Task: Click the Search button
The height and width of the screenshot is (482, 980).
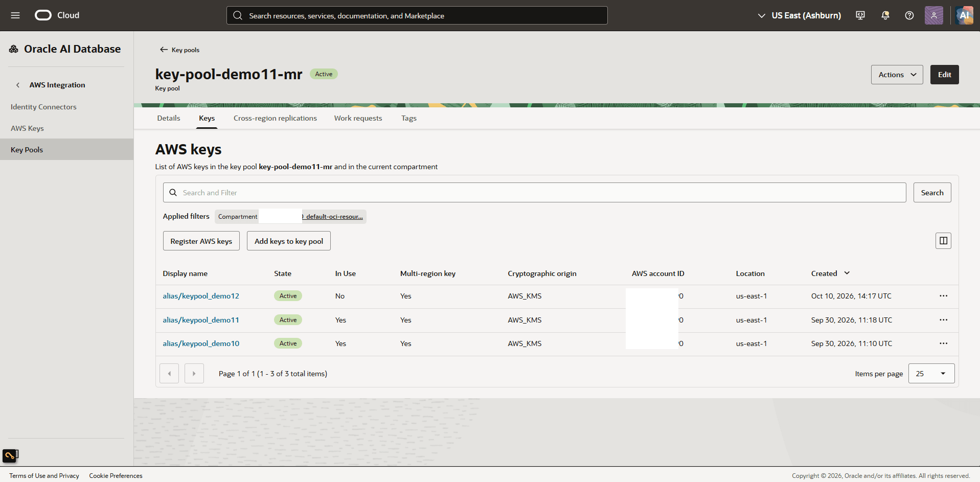Action: click(932, 193)
